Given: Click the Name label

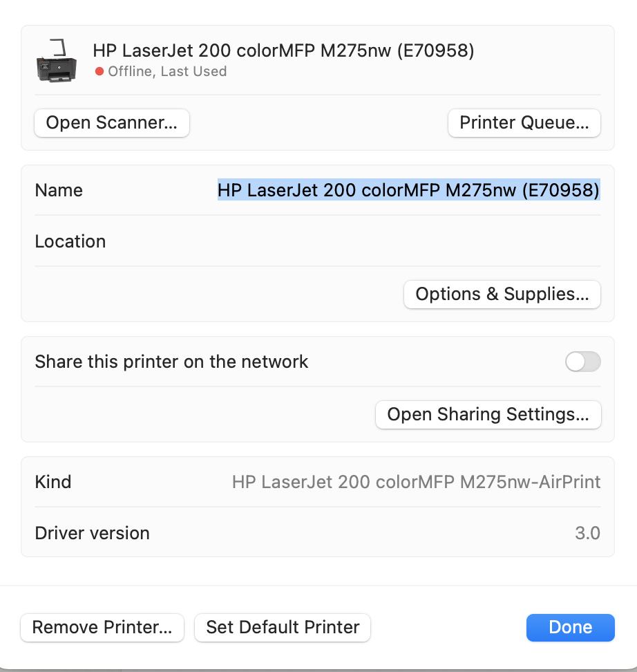Looking at the screenshot, I should pos(59,190).
